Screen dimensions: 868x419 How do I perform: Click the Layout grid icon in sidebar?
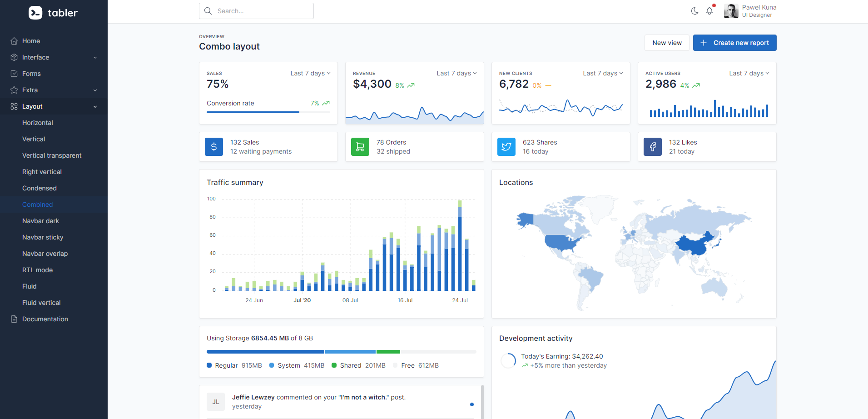pos(14,106)
